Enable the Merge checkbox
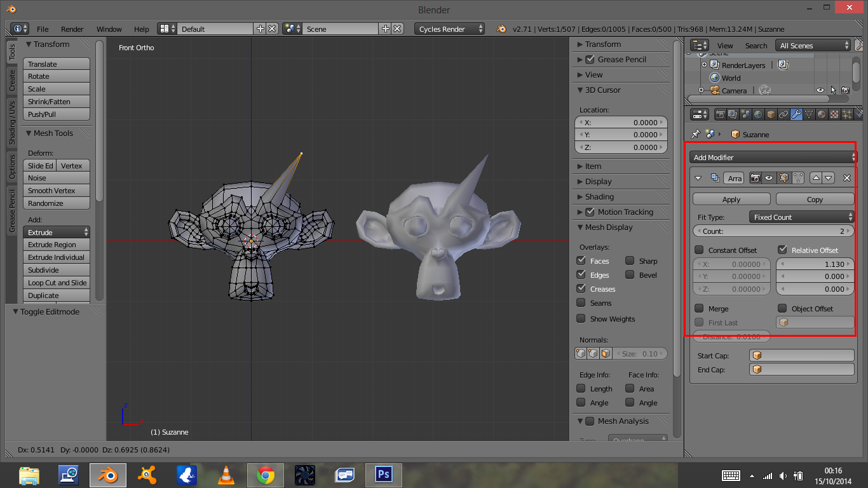The height and width of the screenshot is (488, 868). (699, 308)
